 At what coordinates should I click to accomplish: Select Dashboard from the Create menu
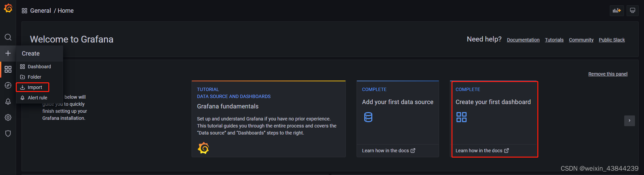pos(39,67)
